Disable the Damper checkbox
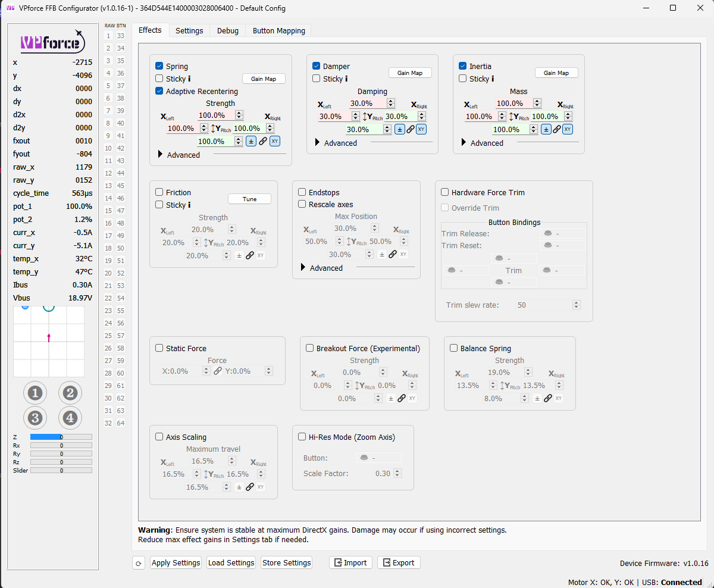The height and width of the screenshot is (588, 714). 317,66
